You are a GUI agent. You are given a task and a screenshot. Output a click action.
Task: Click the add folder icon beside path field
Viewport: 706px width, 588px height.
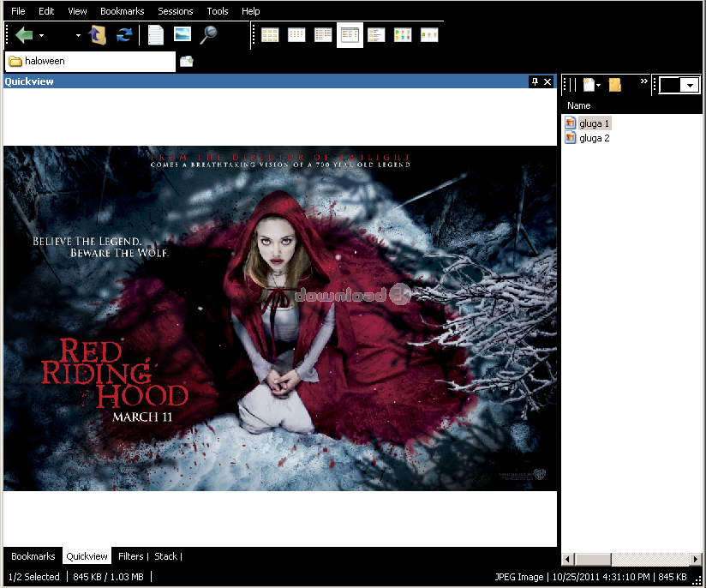click(187, 61)
